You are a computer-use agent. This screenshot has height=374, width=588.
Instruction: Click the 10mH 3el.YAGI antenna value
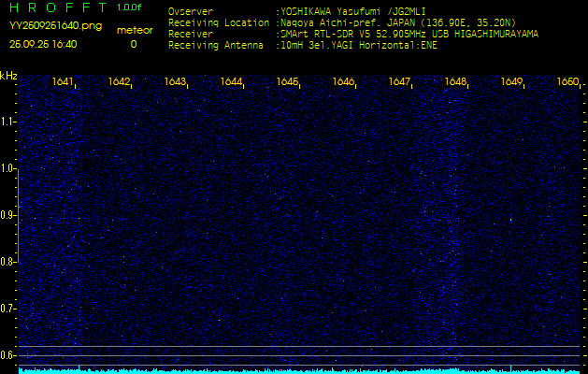[359, 46]
